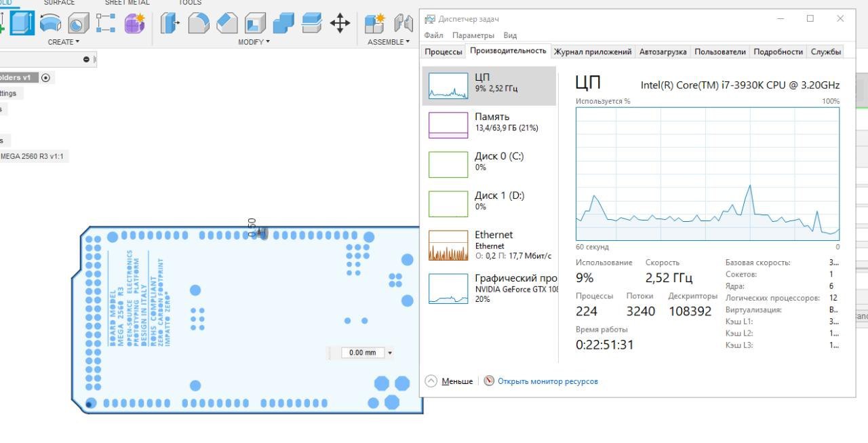868x443 pixels.
Task: Click the 2,52 ГГц speed value
Action: [669, 278]
